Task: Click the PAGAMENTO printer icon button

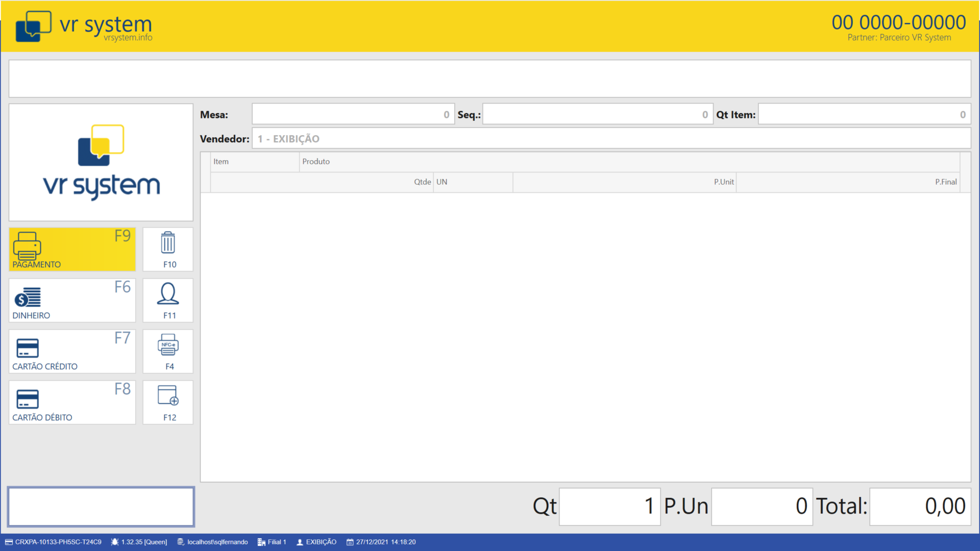Action: pyautogui.click(x=27, y=245)
